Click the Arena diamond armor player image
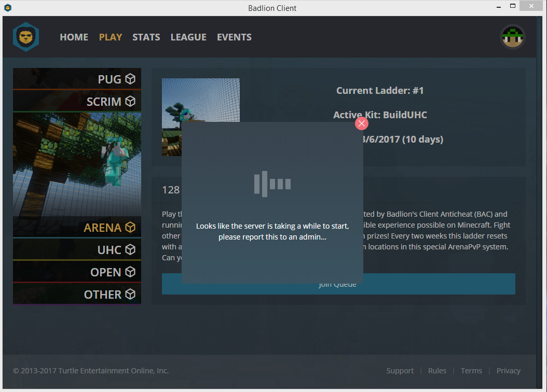 pyautogui.click(x=77, y=164)
